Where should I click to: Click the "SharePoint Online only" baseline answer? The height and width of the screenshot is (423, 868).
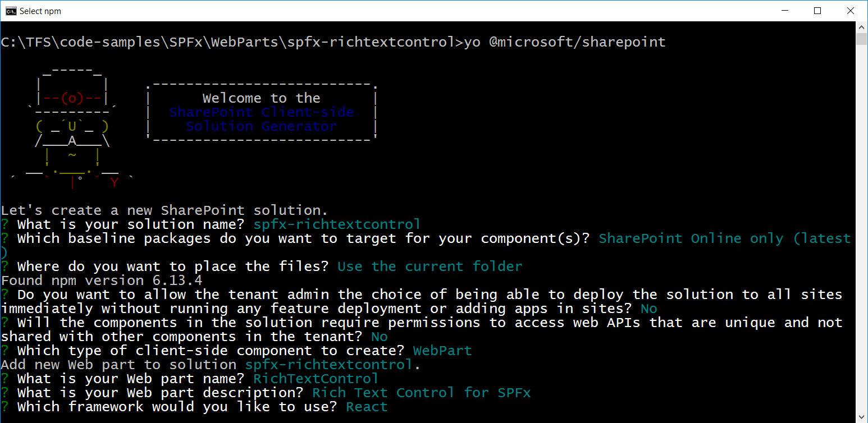click(691, 238)
